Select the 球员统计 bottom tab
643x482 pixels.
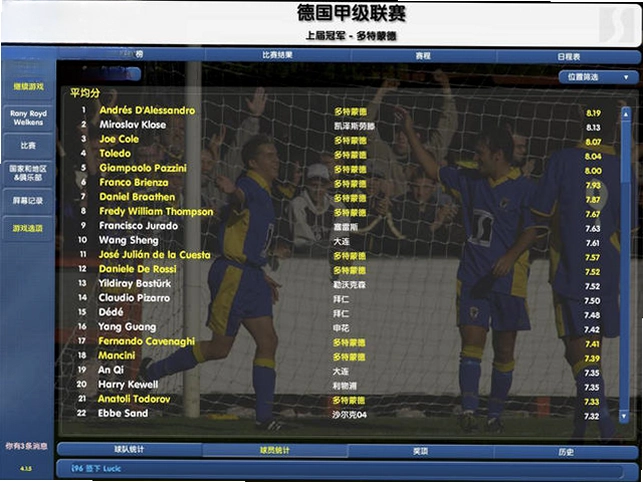point(275,450)
